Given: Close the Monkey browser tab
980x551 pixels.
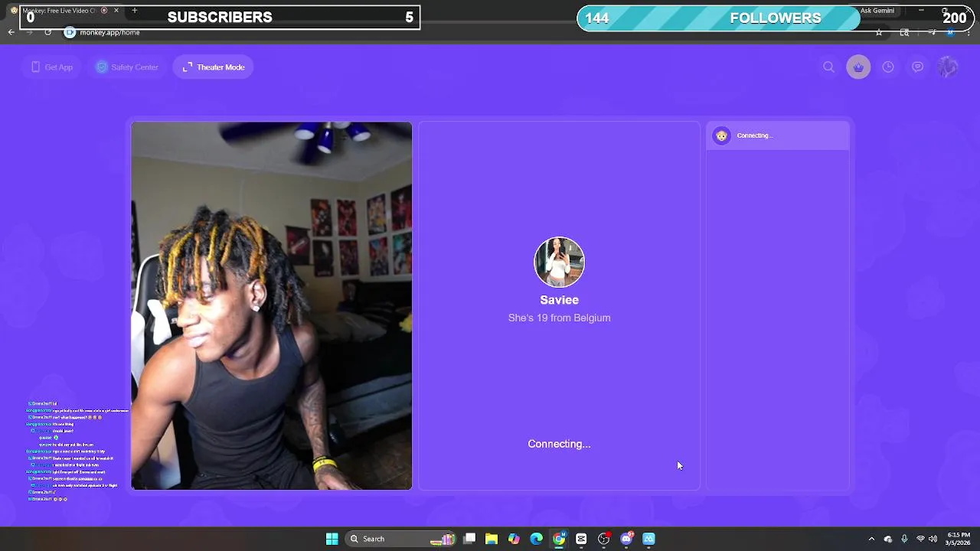Looking at the screenshot, I should pyautogui.click(x=116, y=11).
